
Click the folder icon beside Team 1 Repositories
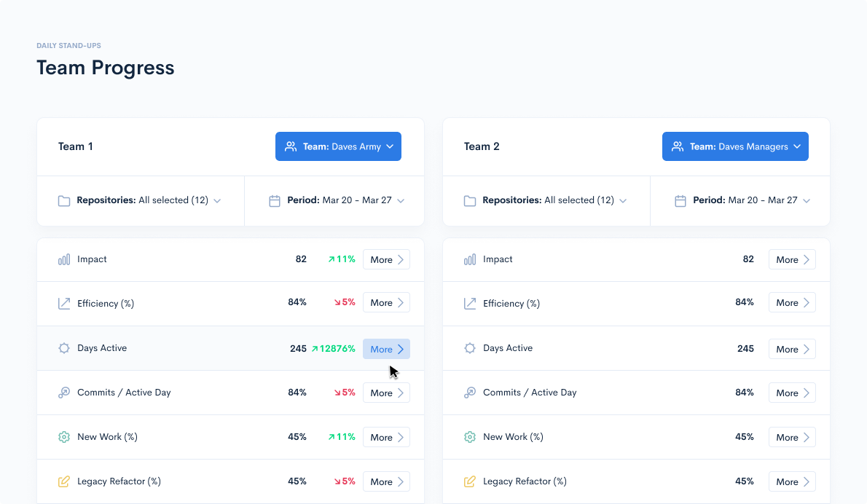64,201
